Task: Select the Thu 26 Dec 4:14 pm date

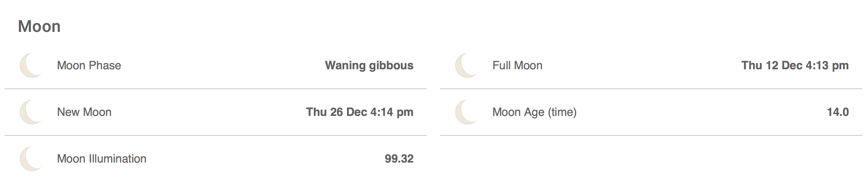Action: tap(360, 112)
